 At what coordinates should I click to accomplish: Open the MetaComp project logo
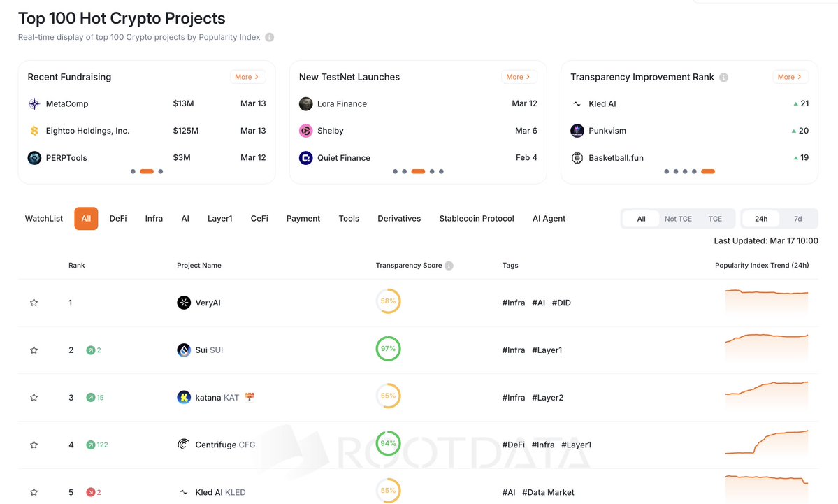pos(34,103)
